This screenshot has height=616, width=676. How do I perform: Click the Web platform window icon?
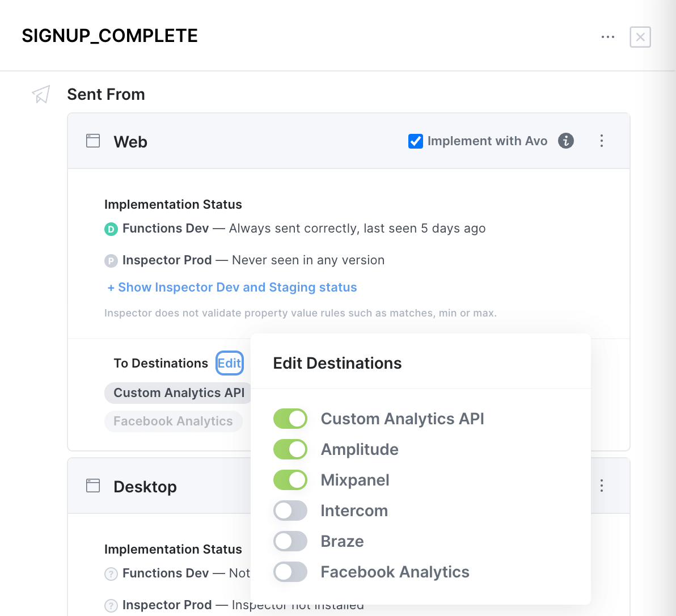click(92, 140)
